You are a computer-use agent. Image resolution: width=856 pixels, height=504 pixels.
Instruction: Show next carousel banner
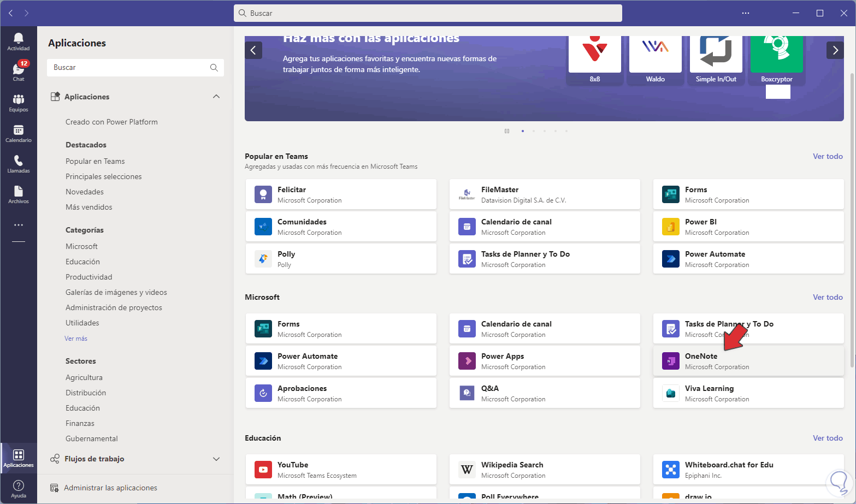tap(835, 50)
